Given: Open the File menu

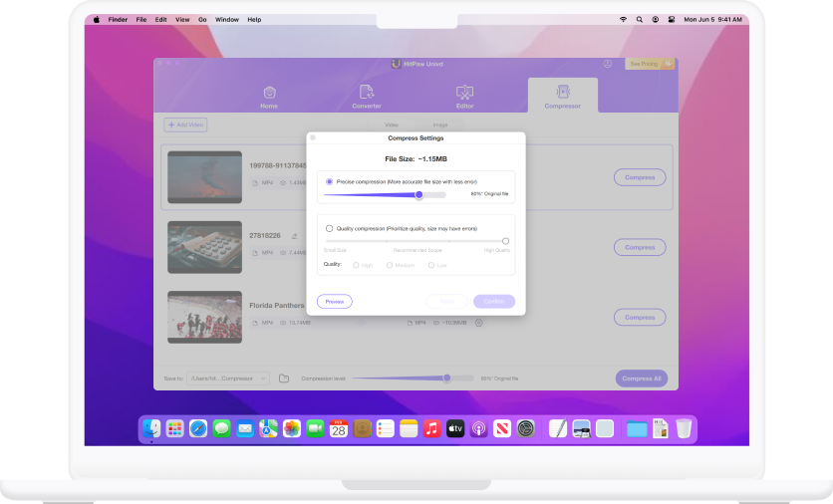Looking at the screenshot, I should coord(141,20).
